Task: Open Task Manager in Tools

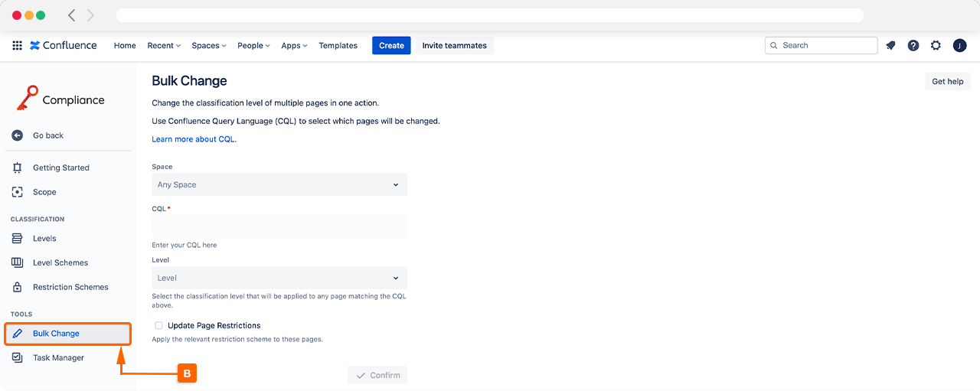Action: pos(58,357)
